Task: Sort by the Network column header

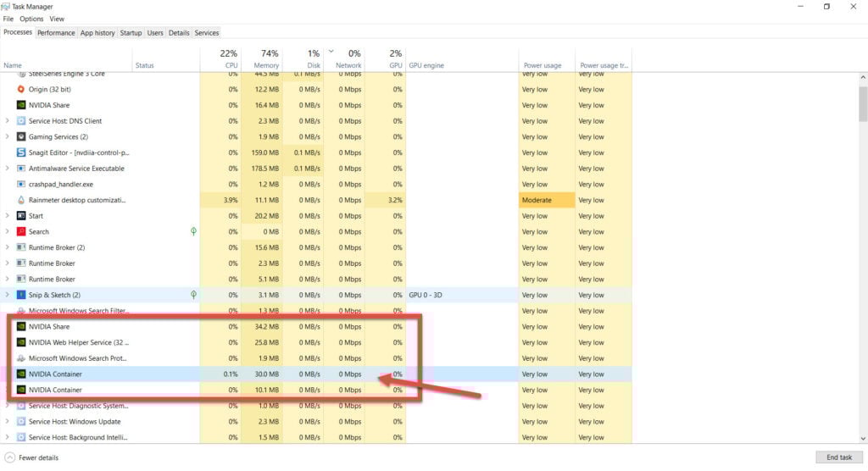Action: coord(344,59)
